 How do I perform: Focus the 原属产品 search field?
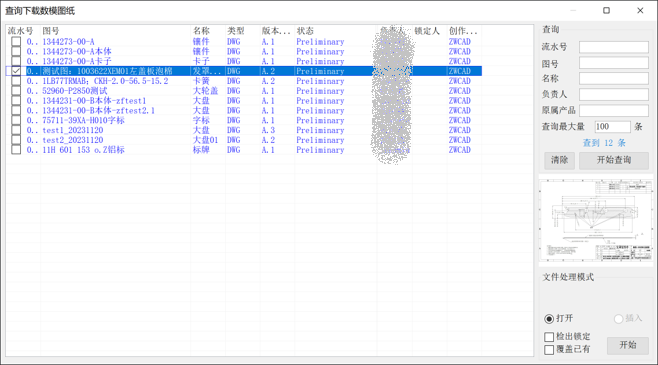click(614, 110)
